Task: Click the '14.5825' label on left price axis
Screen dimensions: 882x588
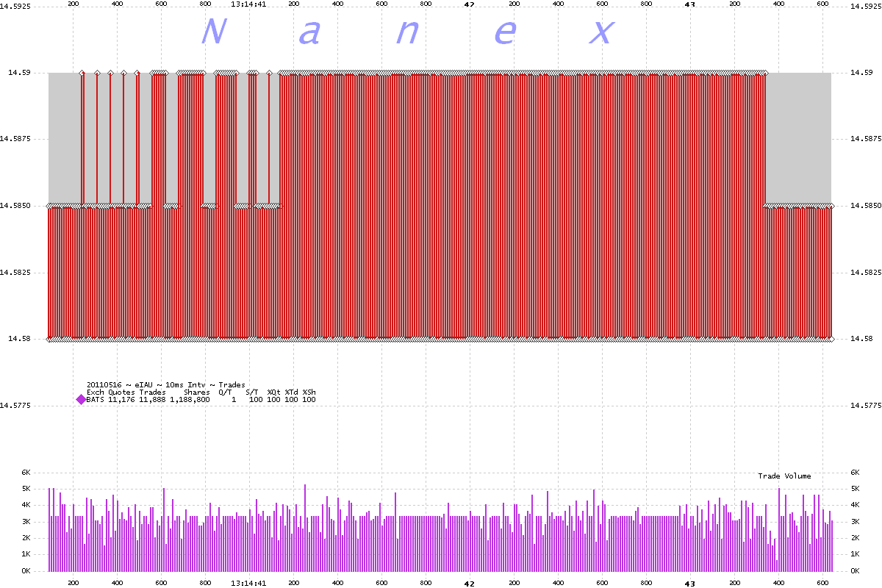Action: pyautogui.click(x=15, y=272)
